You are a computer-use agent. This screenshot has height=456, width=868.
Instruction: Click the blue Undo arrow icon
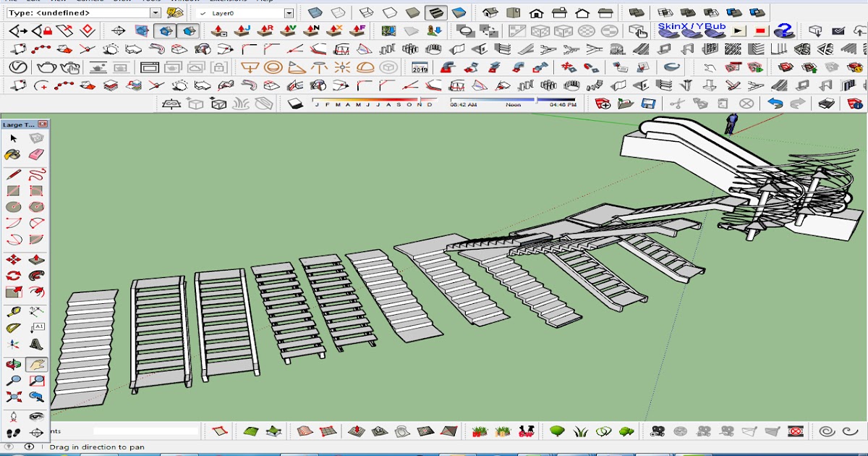tap(775, 104)
